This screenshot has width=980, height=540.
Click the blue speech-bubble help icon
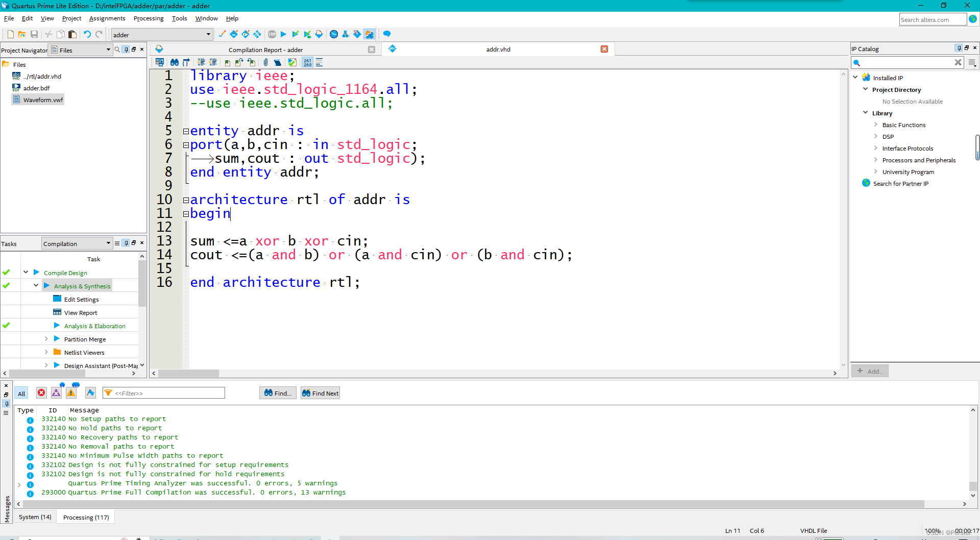point(387,34)
